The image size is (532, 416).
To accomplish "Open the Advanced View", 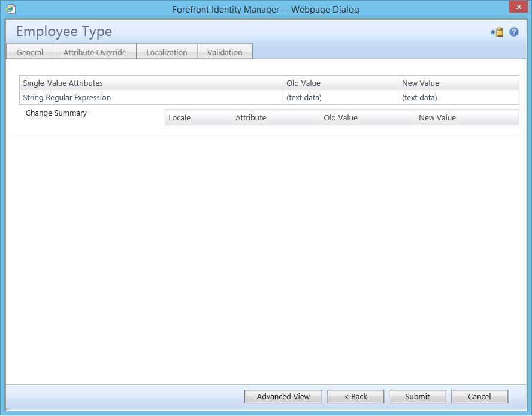I will [x=283, y=396].
